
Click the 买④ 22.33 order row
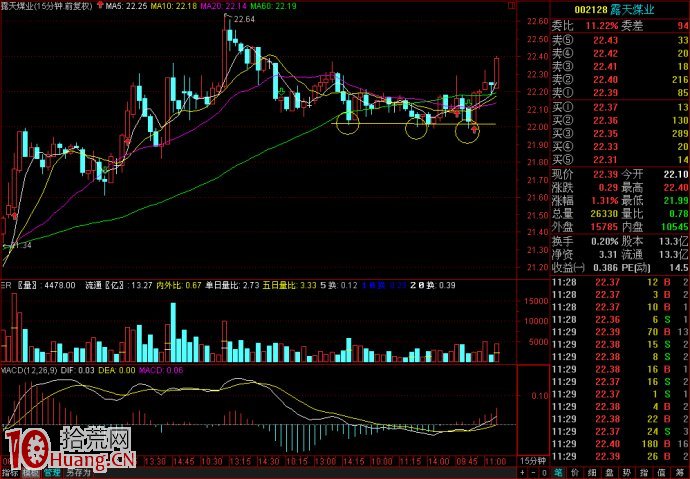click(620, 147)
